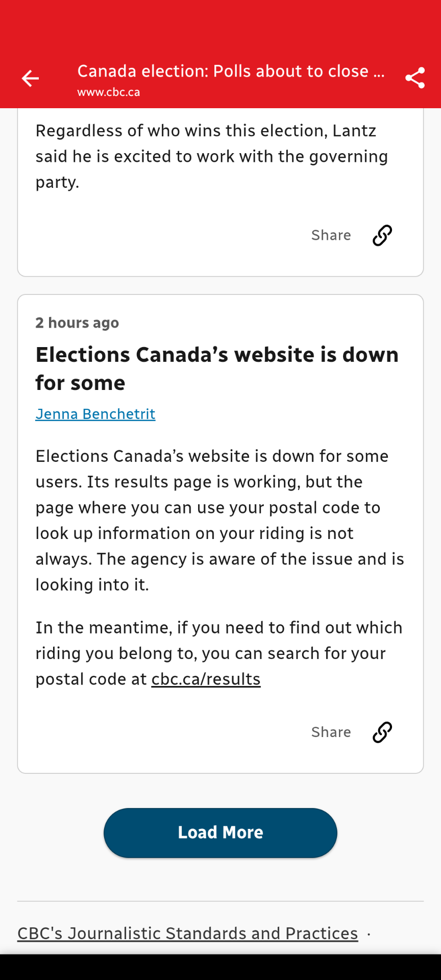The image size is (441, 980).
Task: Tap the black system navigation bar
Action: 220,967
